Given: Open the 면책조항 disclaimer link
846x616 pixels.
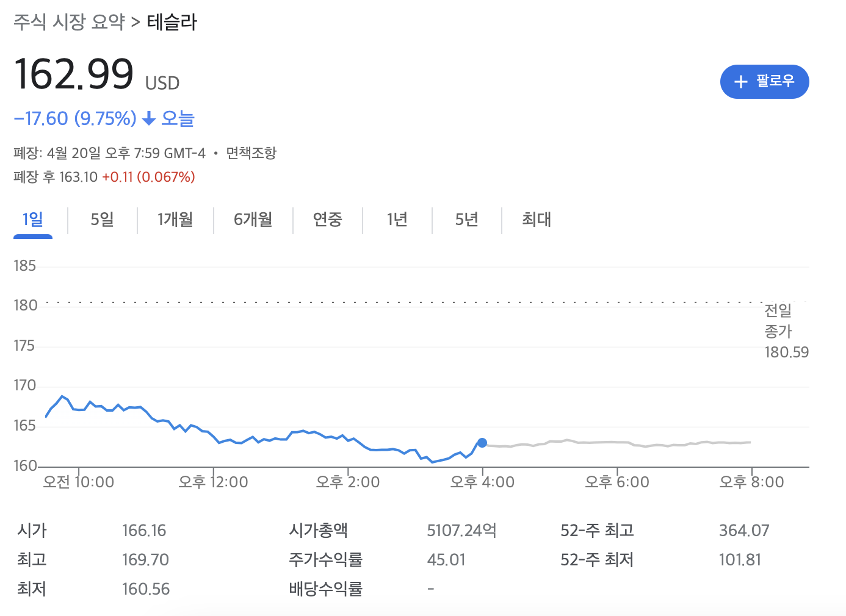Looking at the screenshot, I should tap(251, 153).
